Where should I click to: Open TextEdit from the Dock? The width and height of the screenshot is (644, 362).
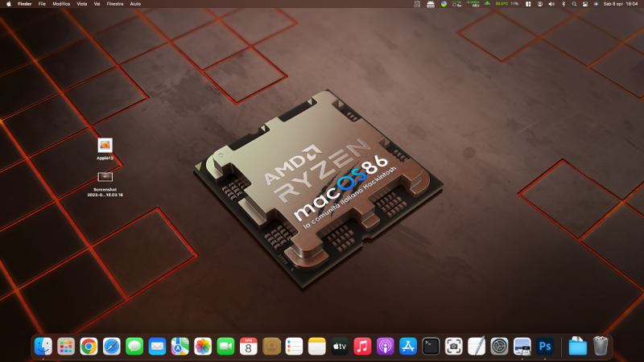click(x=477, y=347)
